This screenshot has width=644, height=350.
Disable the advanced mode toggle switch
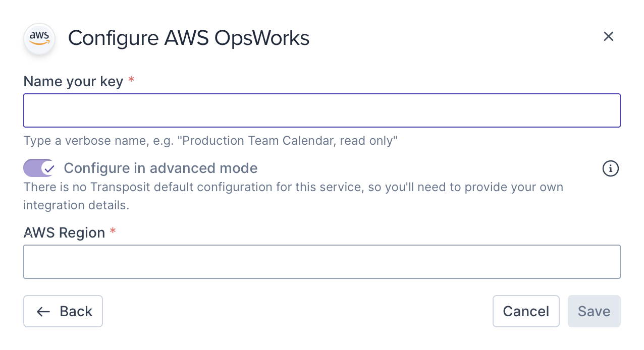point(39,168)
